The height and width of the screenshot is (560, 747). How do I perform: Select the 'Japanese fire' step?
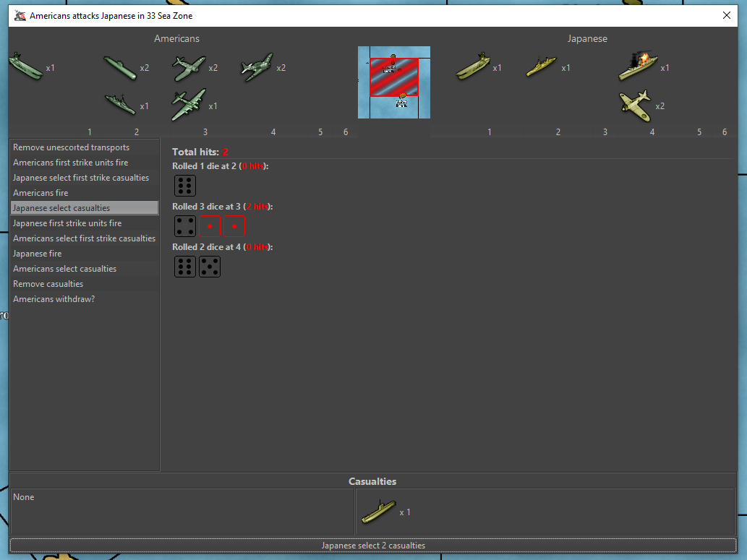(x=37, y=254)
